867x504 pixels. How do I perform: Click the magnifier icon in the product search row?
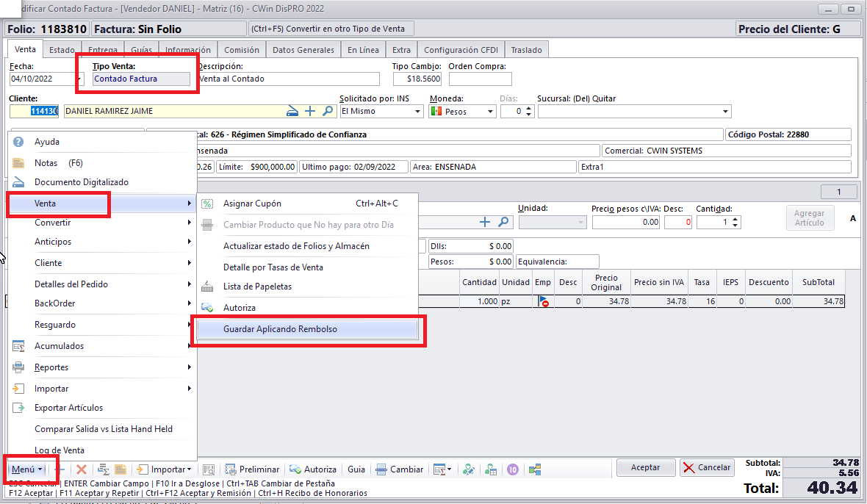tap(504, 221)
